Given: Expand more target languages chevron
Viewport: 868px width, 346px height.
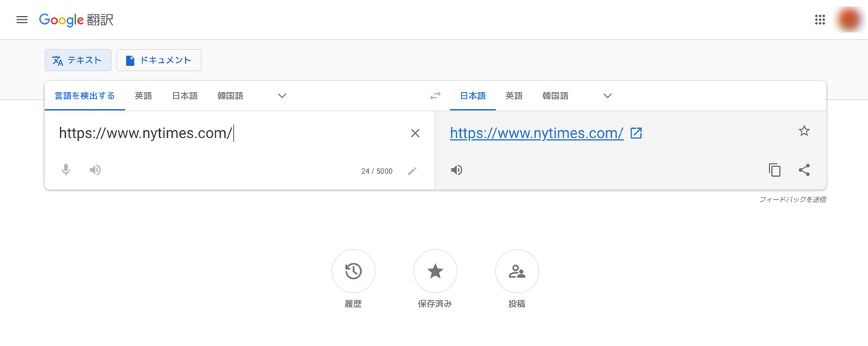Looking at the screenshot, I should click(x=608, y=96).
